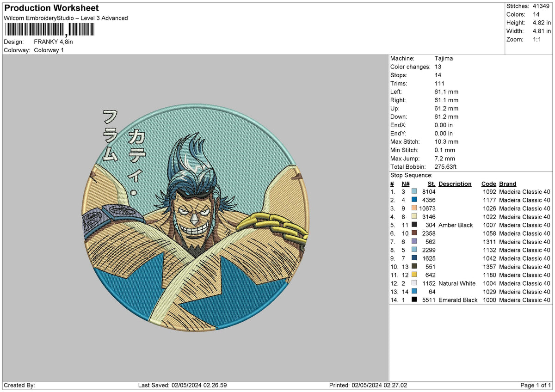Select the Emerald Black color swatch
The height and width of the screenshot is (392, 555).
point(414,300)
